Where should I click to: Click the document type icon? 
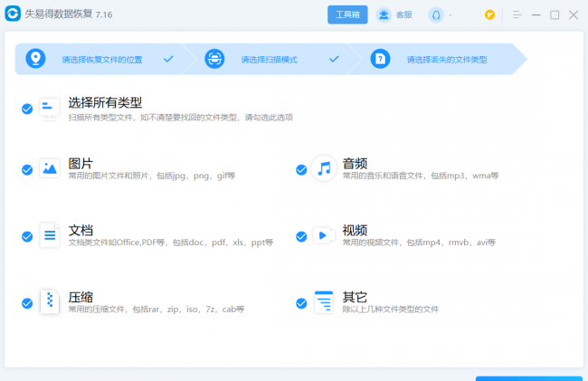coord(50,235)
